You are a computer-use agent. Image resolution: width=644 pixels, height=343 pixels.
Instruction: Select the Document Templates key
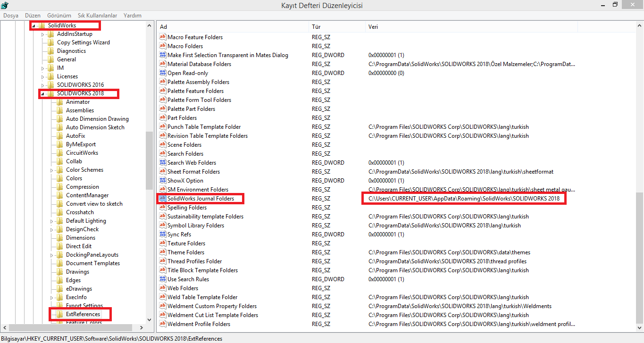tap(93, 263)
